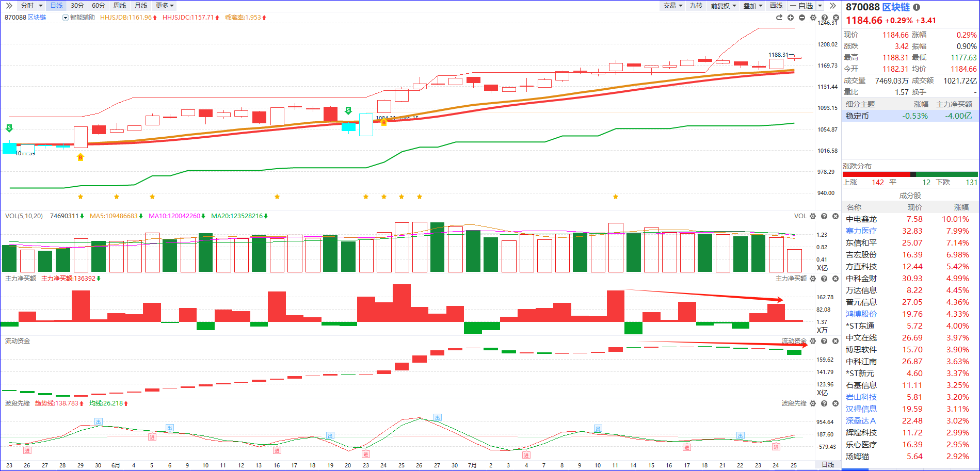Open 波段先锋 panel settings gear

tap(813, 403)
